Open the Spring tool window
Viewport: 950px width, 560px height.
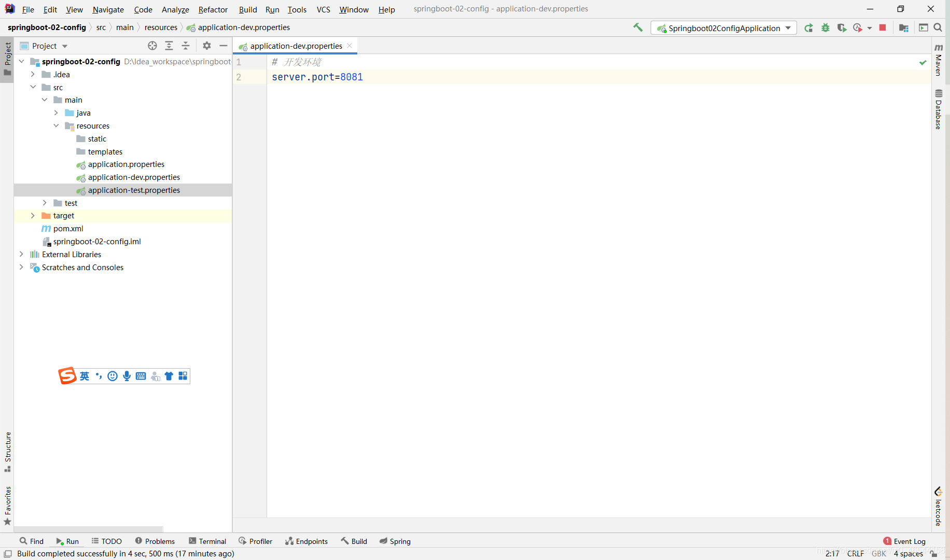(x=395, y=541)
